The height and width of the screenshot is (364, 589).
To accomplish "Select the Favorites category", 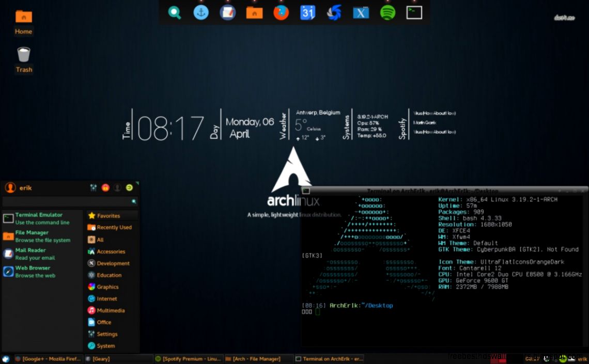I will tap(112, 215).
